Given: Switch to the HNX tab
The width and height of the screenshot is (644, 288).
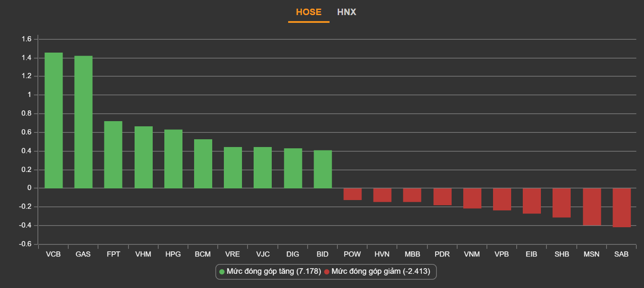Looking at the screenshot, I should (x=346, y=12).
